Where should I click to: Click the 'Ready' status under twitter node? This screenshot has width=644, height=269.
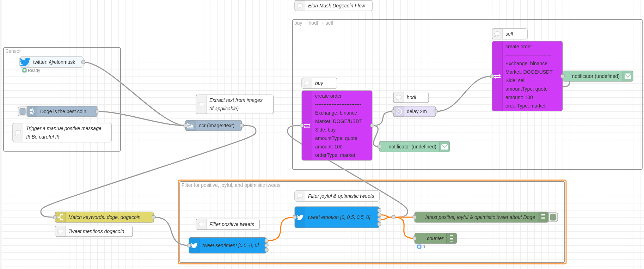[x=34, y=71]
